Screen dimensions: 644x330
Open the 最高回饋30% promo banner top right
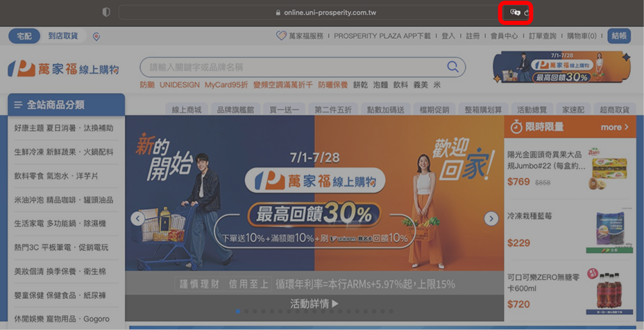pyautogui.click(x=562, y=67)
